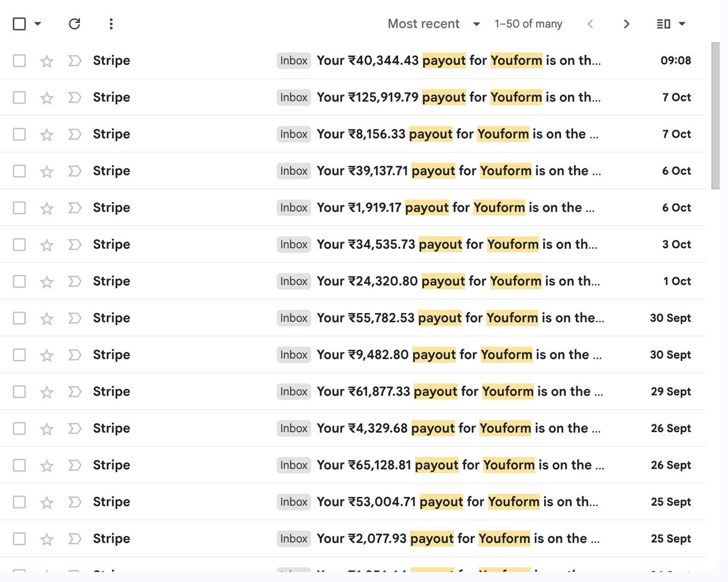Go to the older messages page arrow

click(x=627, y=24)
